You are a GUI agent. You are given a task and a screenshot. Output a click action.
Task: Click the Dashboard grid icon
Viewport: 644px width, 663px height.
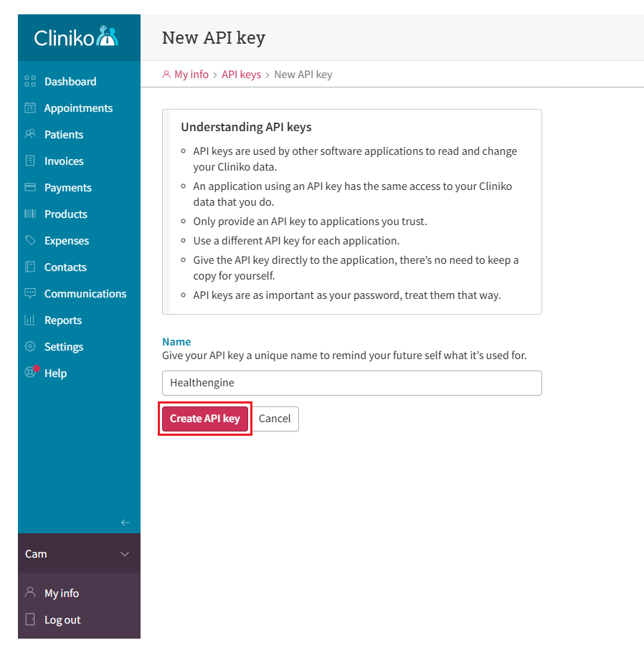(30, 81)
